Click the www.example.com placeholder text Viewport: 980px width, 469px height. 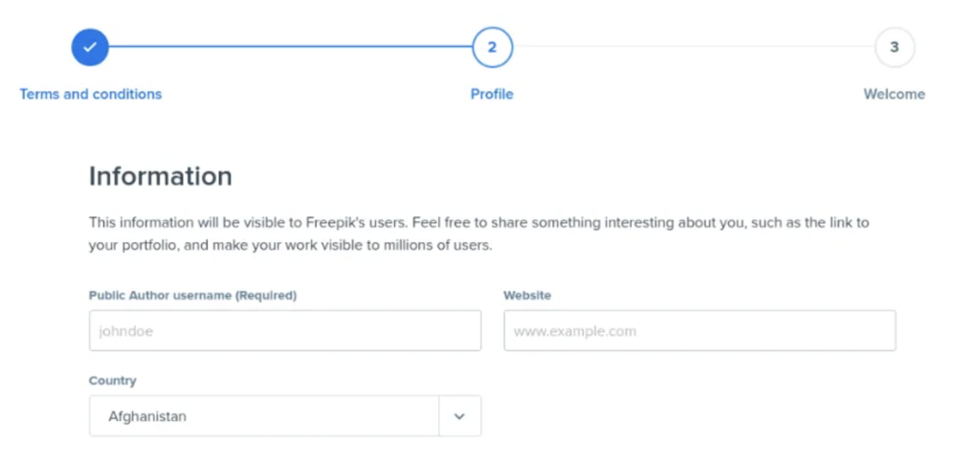[575, 331]
